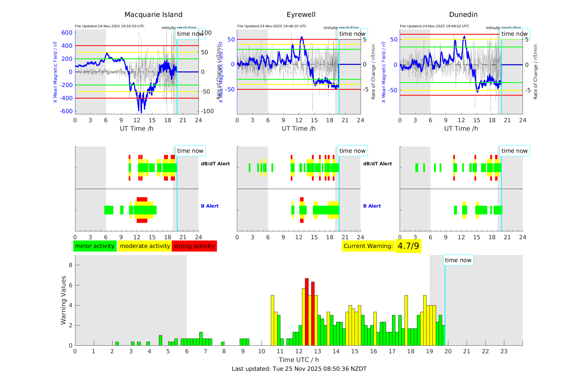
Task: Click 'time now' label on Eyrewell magnetogram
Action: (x=352, y=34)
